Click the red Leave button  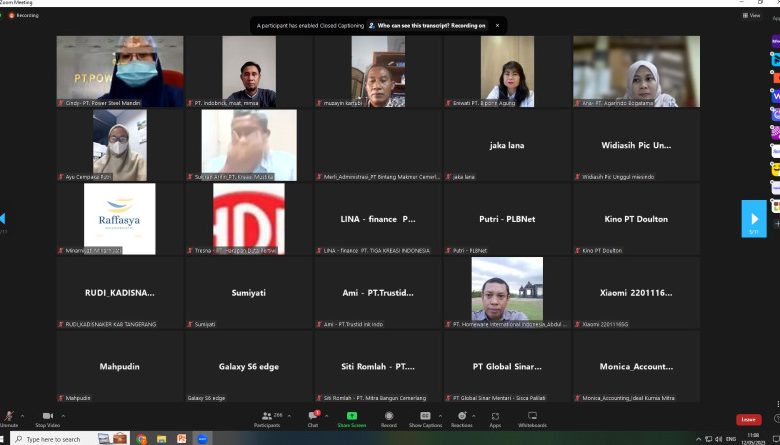click(x=748, y=420)
